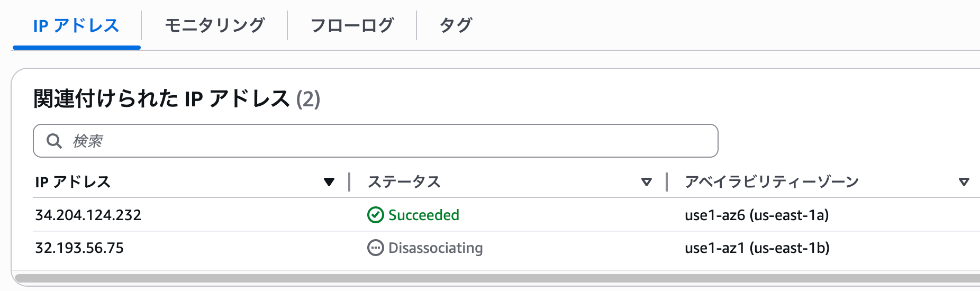Click the 検索 search input field
The image size is (980, 291).
[x=392, y=141]
